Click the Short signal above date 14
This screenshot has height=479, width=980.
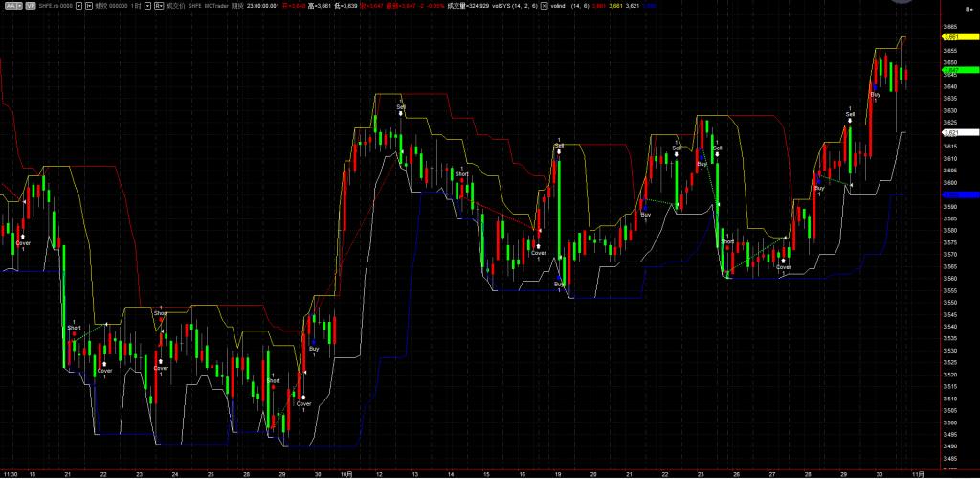tap(462, 173)
